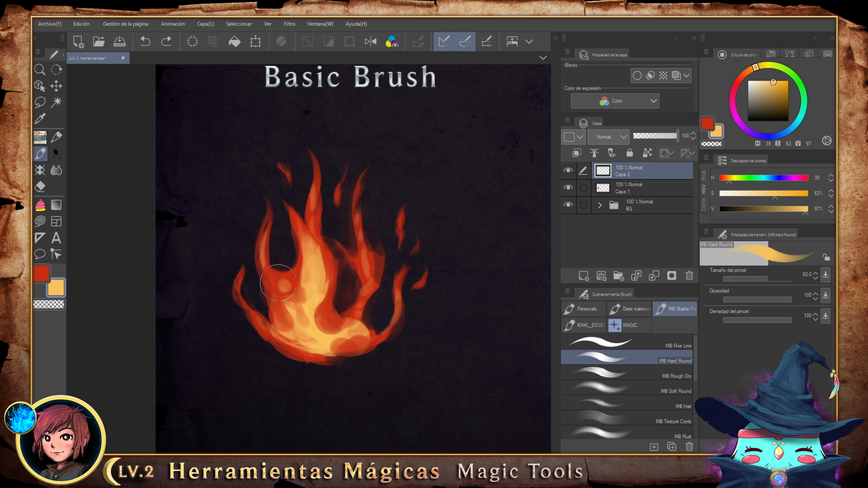The width and height of the screenshot is (868, 488).
Task: Click the Undo arrow in toolbar
Action: coord(145,42)
